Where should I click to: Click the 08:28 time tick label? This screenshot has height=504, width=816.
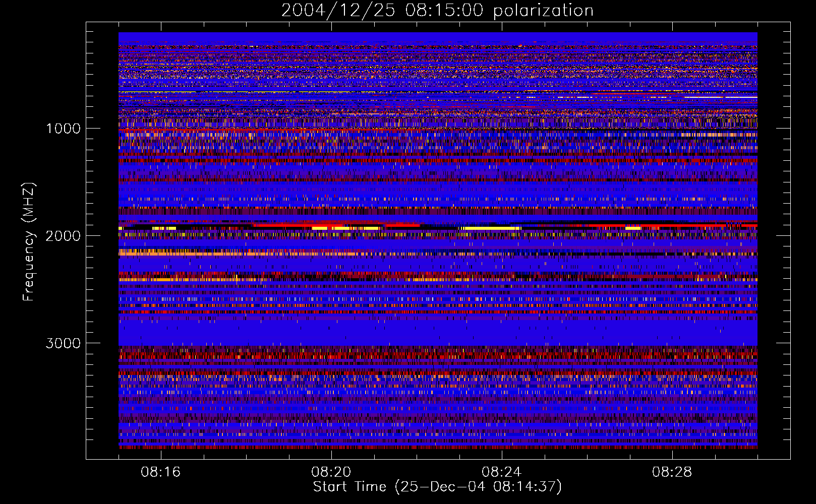click(x=672, y=472)
